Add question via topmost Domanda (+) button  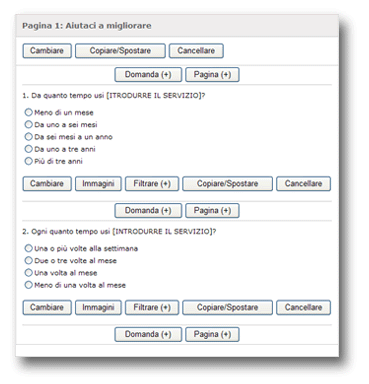tap(148, 74)
